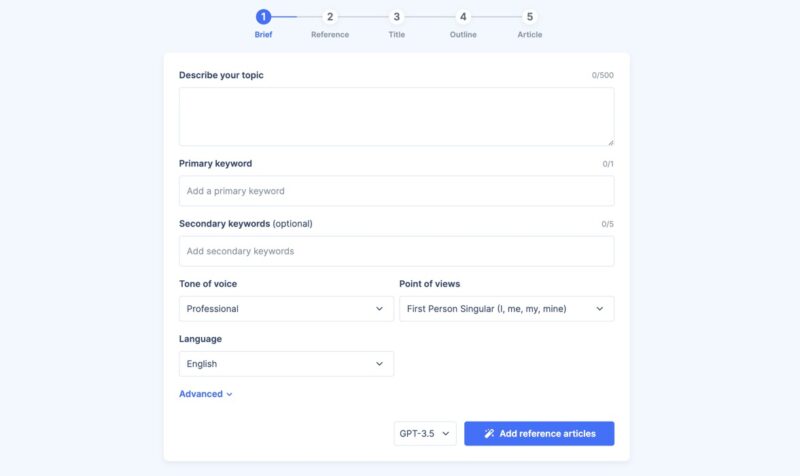
Task: Click the step 1 Brief circle
Action: pos(263,16)
